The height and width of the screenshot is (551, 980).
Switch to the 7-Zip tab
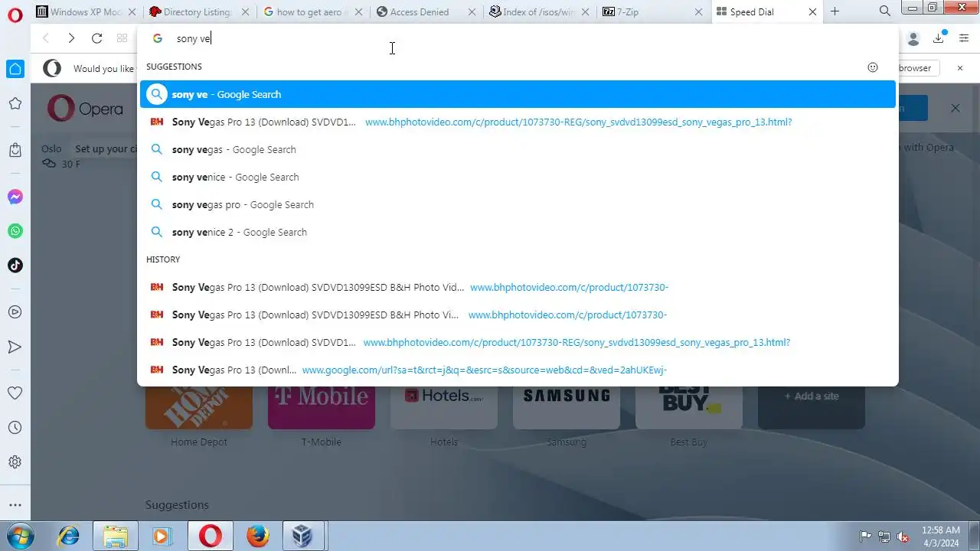pyautogui.click(x=653, y=11)
